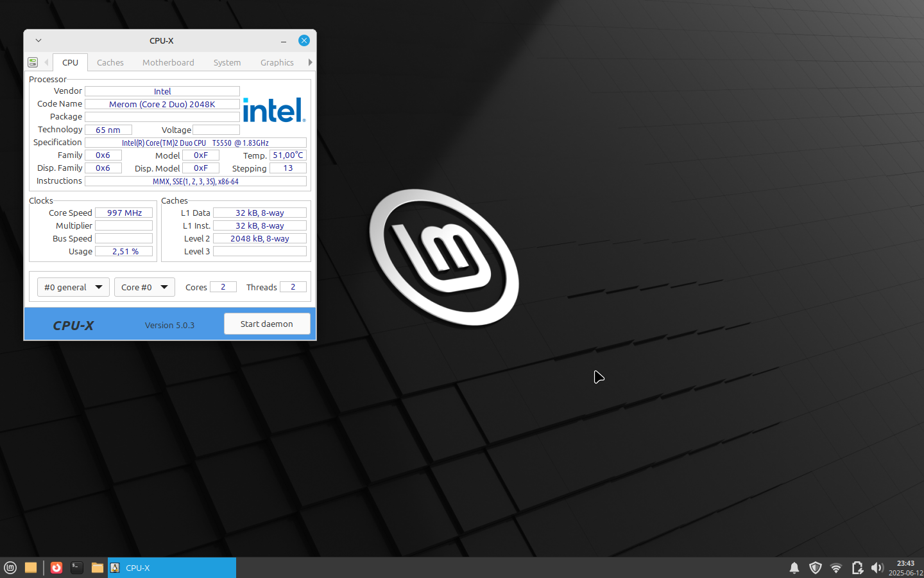Click the empty Level 3 field

pos(260,251)
